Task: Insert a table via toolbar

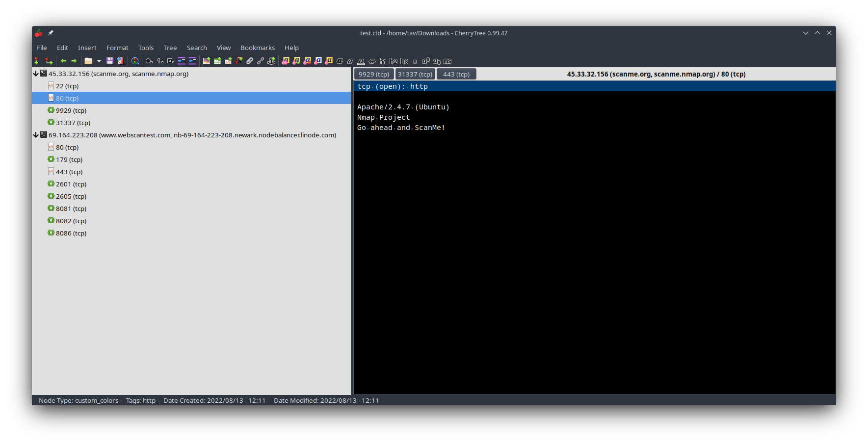Action: click(217, 61)
